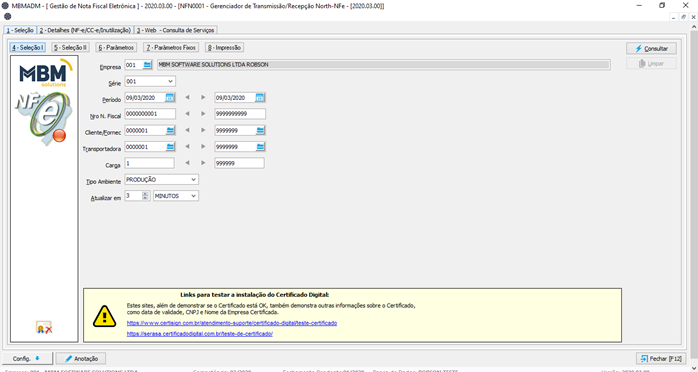
Task: Click the yellow warning triangle icon
Action: coord(105,316)
